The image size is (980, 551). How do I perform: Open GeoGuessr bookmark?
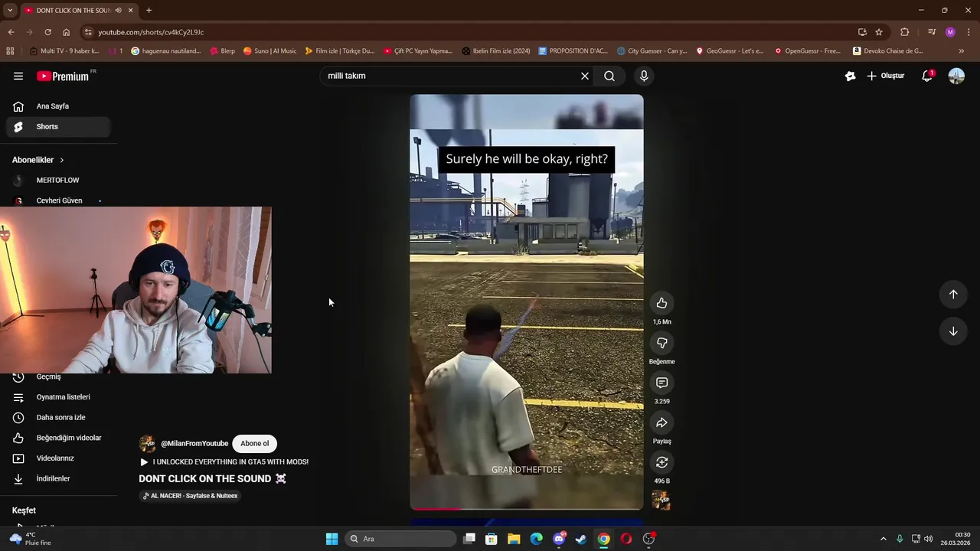(x=730, y=51)
